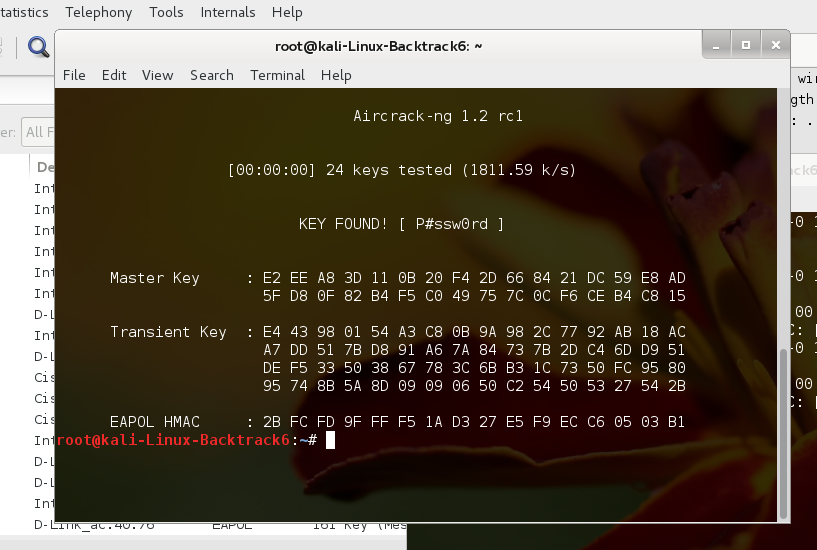Viewport: 817px width, 550px height.
Task: Open Wireshark Telephony menu
Action: pyautogui.click(x=98, y=12)
